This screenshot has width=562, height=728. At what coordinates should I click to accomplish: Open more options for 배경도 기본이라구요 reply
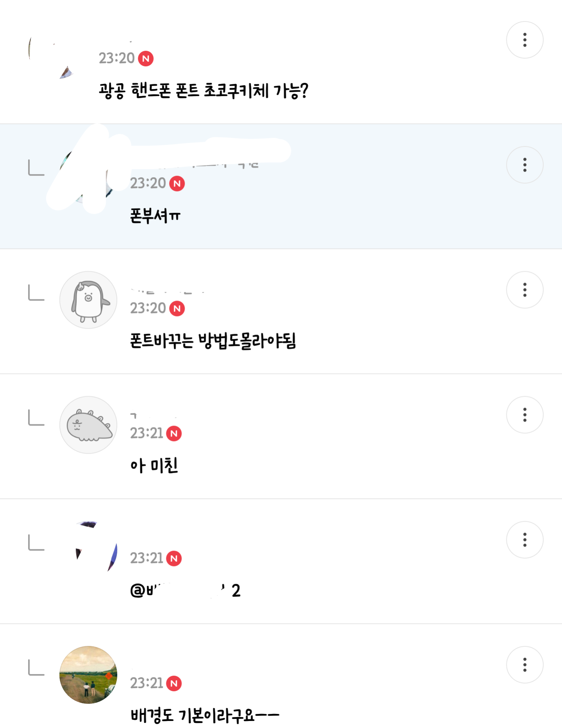coord(525,664)
